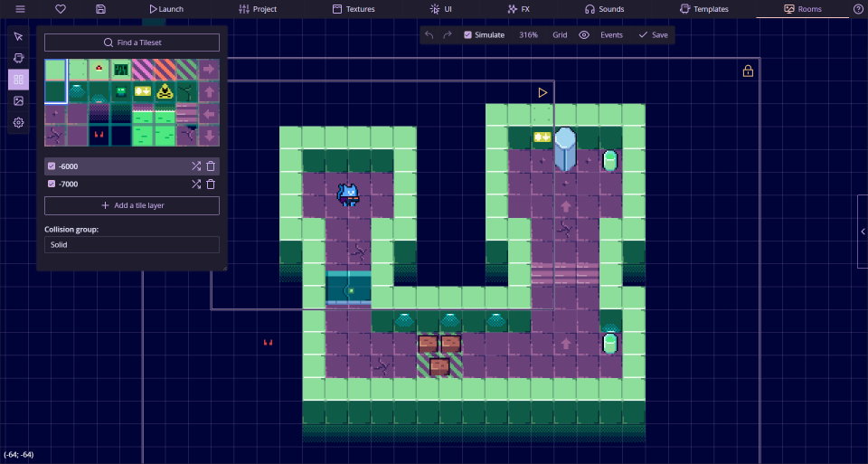Uncheck visibility of layer -6000

[52, 166]
